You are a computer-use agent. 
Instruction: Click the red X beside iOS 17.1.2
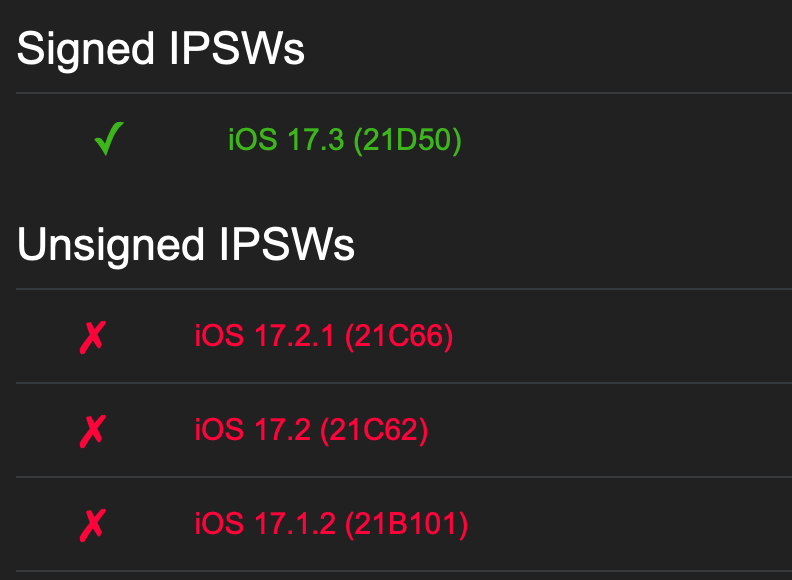[92, 524]
